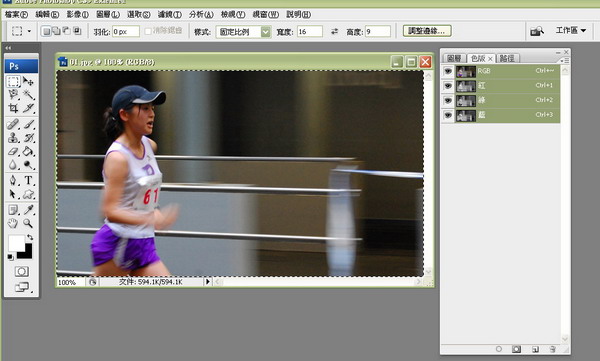The image size is (600, 361).
Task: Select the Healing Brush tool
Action: (x=13, y=124)
